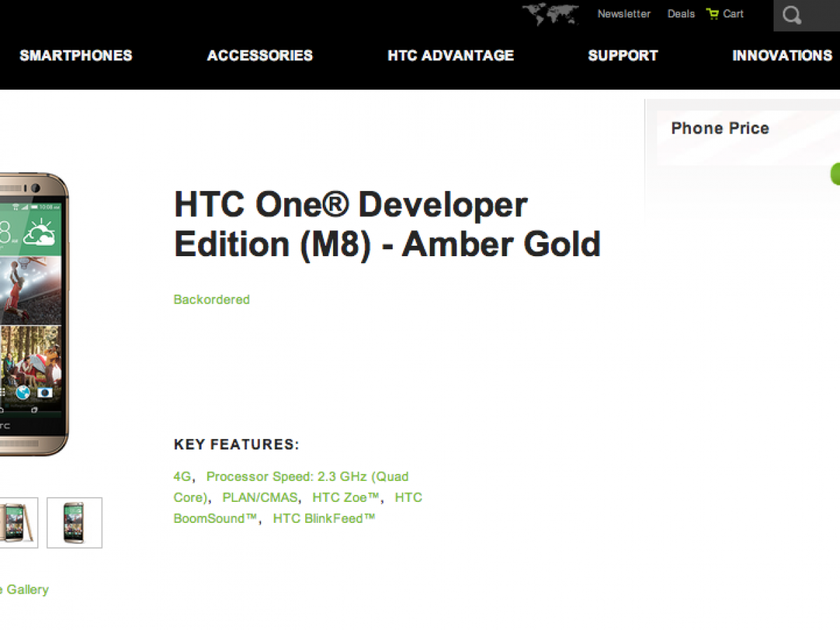Image resolution: width=840 pixels, height=630 pixels.
Task: Click the product title heading
Action: tap(387, 225)
